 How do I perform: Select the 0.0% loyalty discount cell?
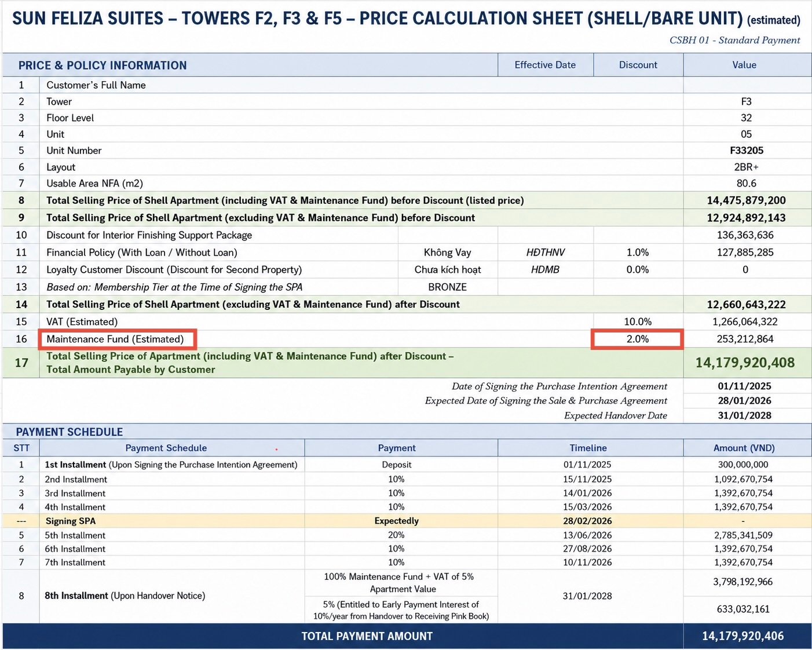(638, 270)
